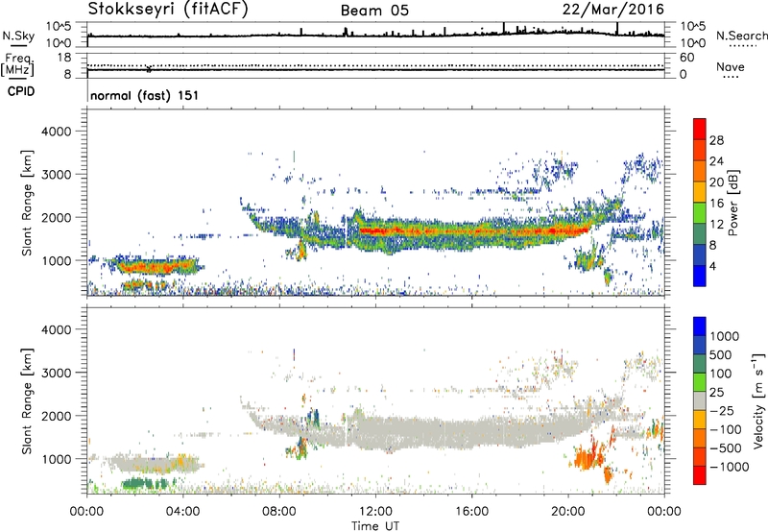The image size is (768, 532).
Task: Click the '-1000' tick on Velocity colorbar
Action: [729, 467]
